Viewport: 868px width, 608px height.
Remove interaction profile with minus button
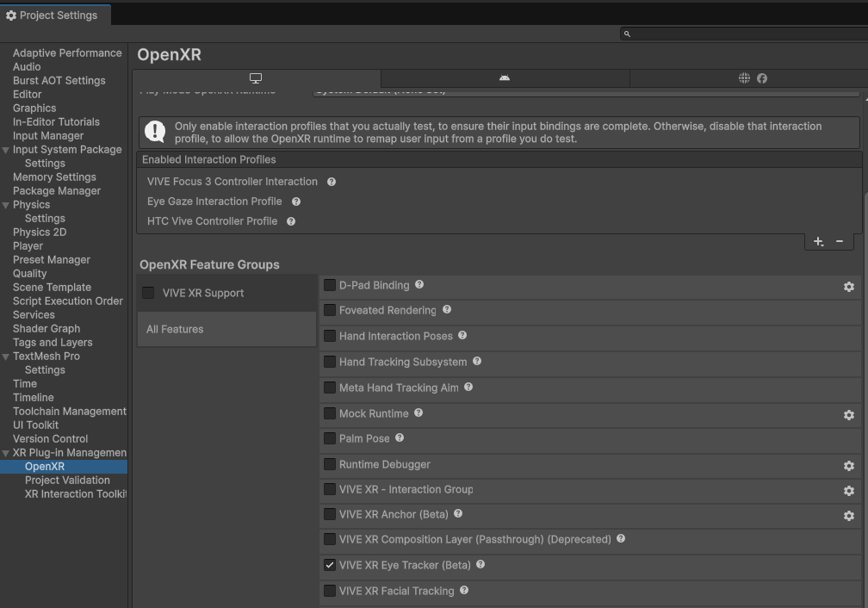840,242
